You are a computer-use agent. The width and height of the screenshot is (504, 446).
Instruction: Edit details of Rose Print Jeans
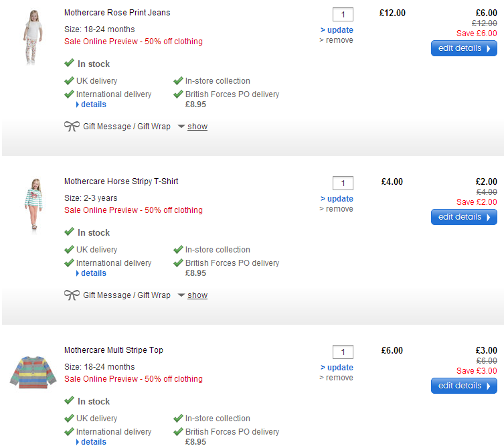pos(464,48)
